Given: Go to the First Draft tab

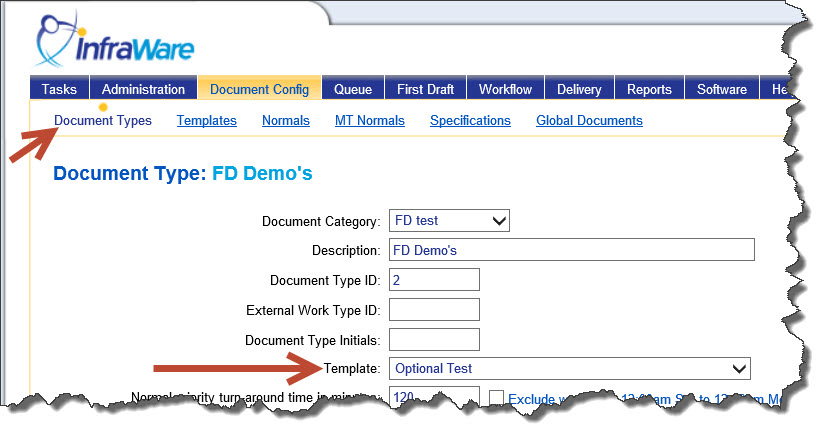Looking at the screenshot, I should [426, 88].
